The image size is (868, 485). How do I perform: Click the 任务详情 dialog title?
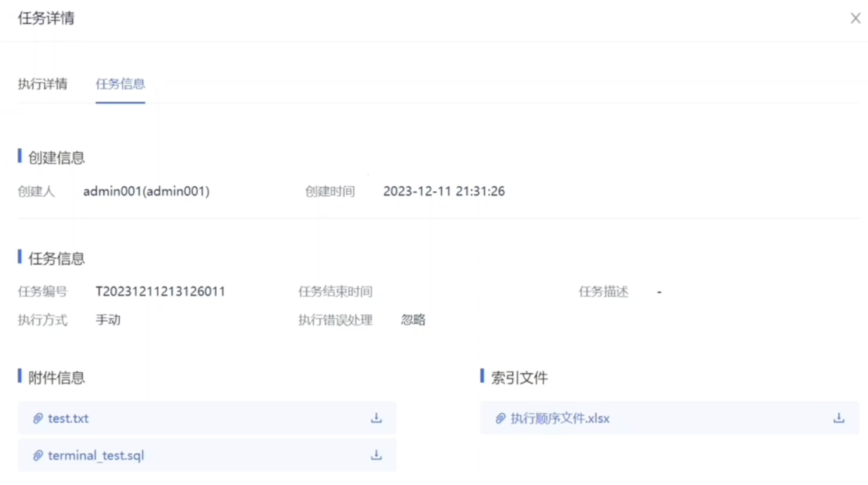(47, 19)
